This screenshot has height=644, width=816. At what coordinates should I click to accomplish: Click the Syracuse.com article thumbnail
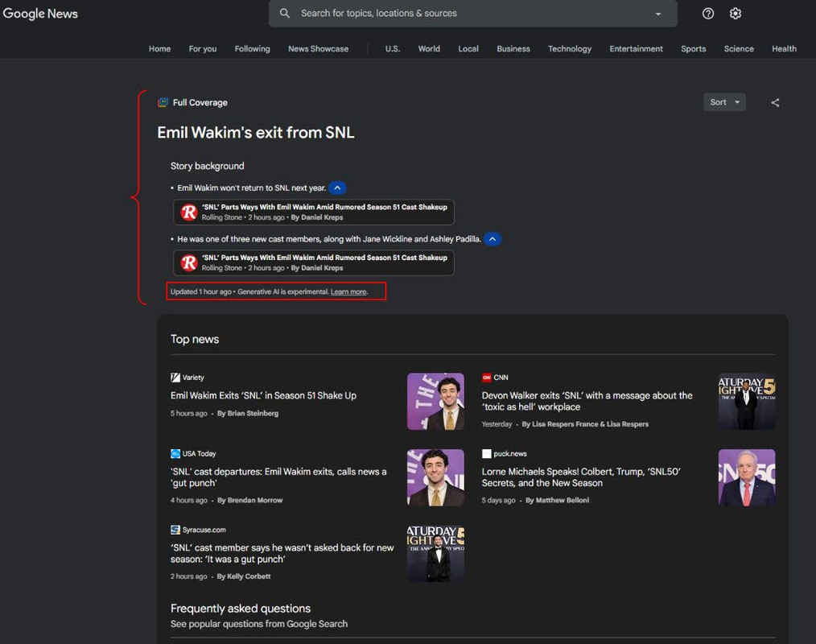tap(435, 553)
